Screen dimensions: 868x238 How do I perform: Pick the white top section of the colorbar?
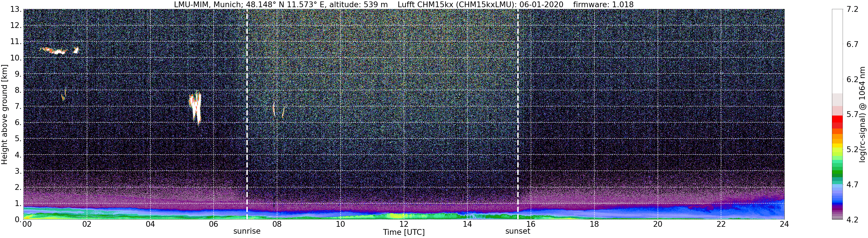point(837,51)
